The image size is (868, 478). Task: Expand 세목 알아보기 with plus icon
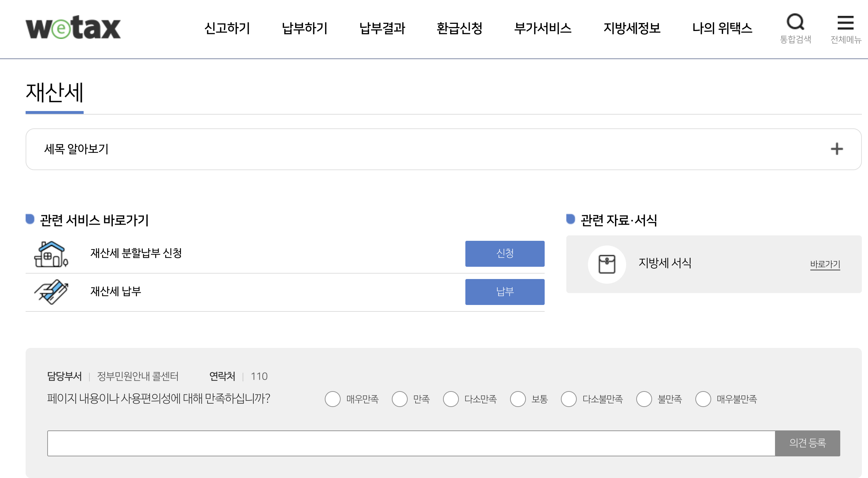click(837, 149)
